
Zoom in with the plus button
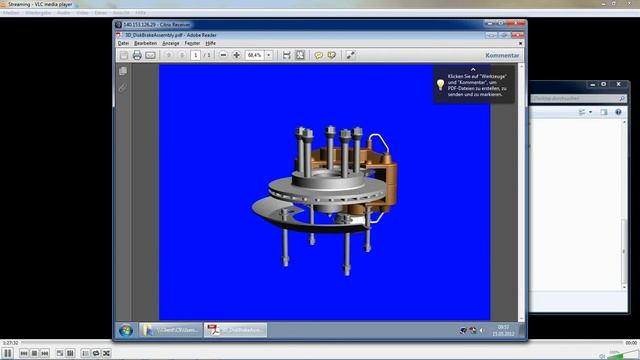(x=236, y=55)
